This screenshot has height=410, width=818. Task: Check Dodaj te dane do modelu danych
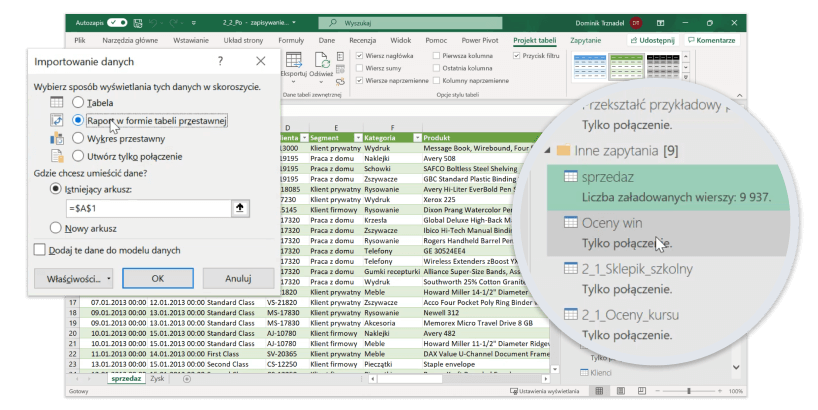(x=40, y=250)
